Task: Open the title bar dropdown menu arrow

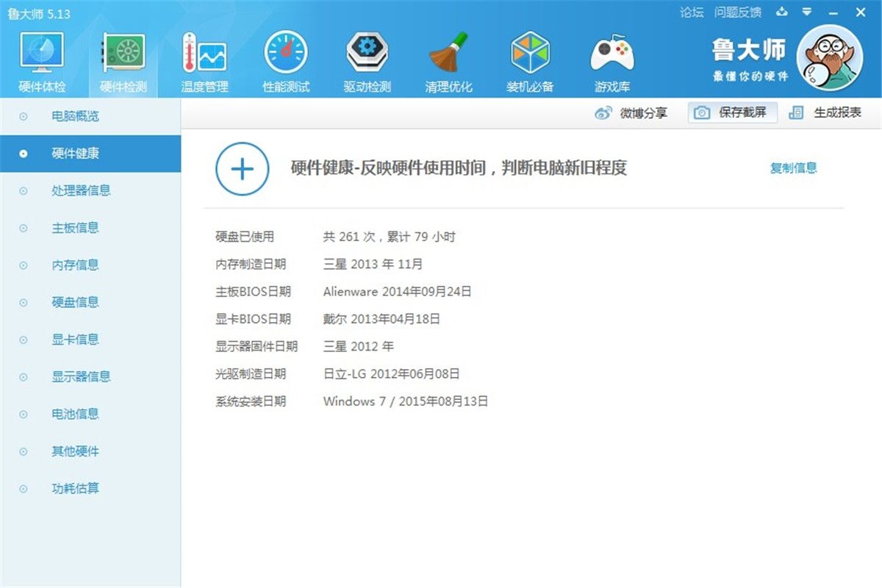Action: (807, 12)
